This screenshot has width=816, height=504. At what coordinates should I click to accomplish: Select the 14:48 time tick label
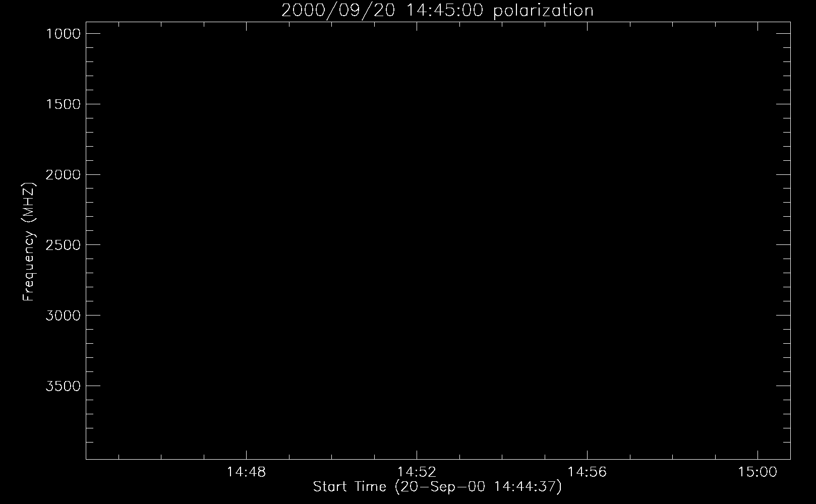point(246,472)
